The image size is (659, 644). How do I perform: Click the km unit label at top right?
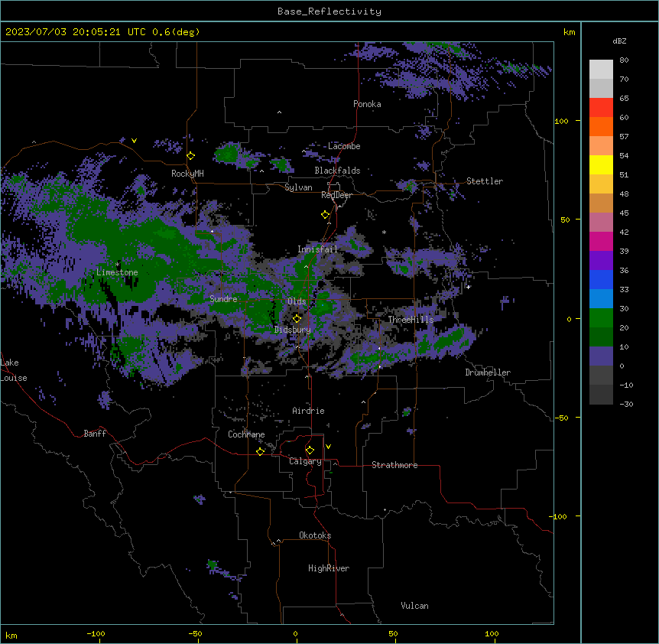(x=570, y=32)
